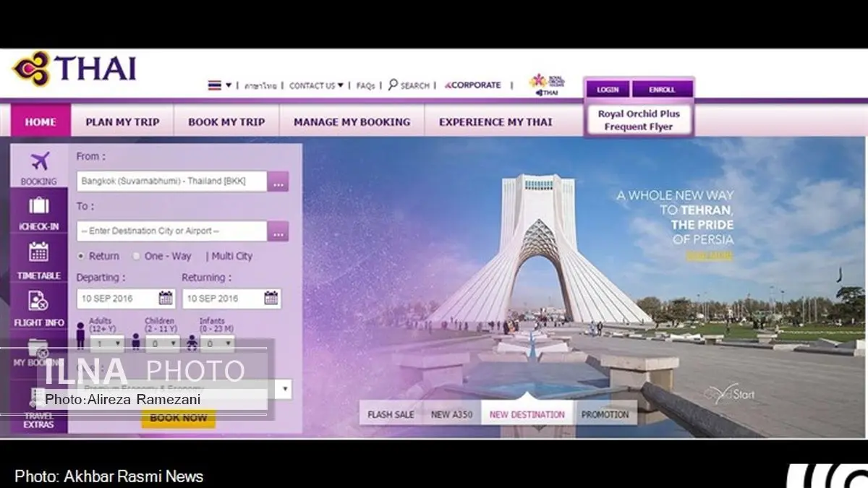Click the From airport input field
This screenshot has width=868, height=488.
[172, 181]
